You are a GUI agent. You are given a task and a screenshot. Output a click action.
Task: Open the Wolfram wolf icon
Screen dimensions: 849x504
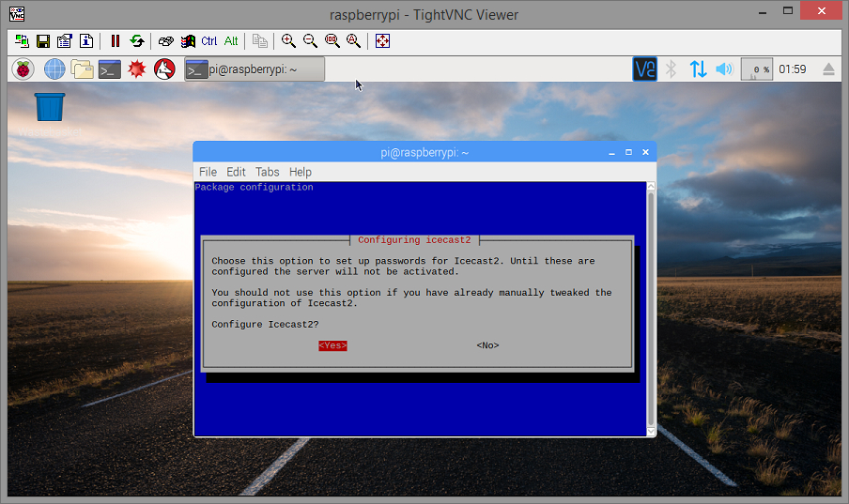point(164,69)
